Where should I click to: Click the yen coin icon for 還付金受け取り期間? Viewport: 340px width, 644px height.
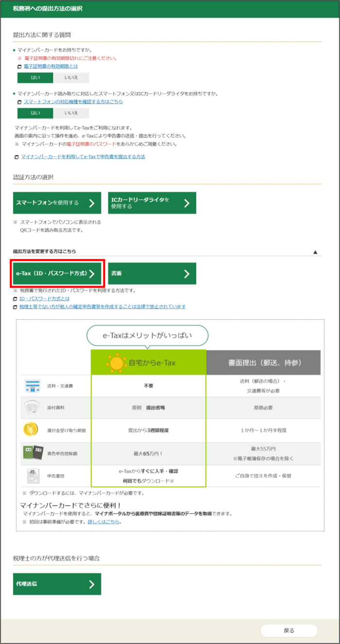(31, 430)
